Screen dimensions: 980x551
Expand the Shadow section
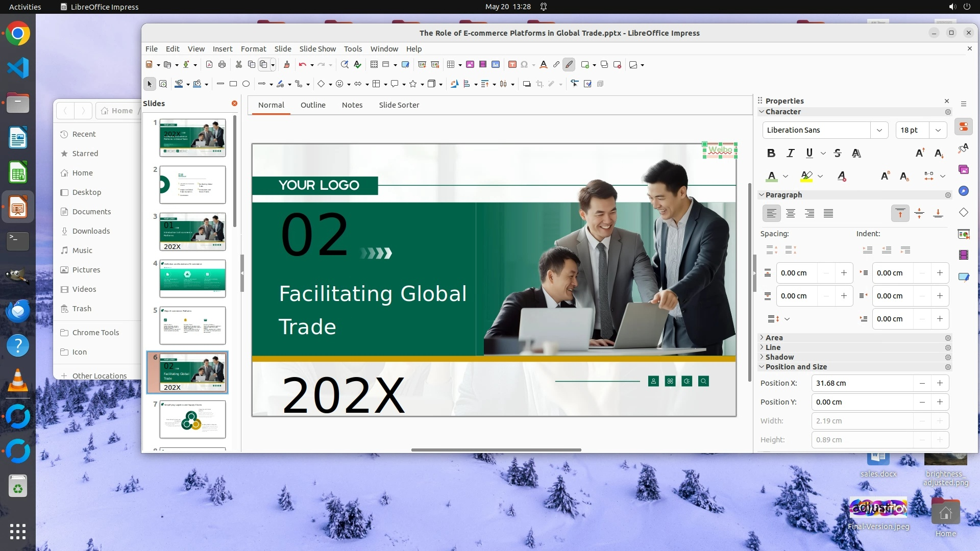pos(779,357)
